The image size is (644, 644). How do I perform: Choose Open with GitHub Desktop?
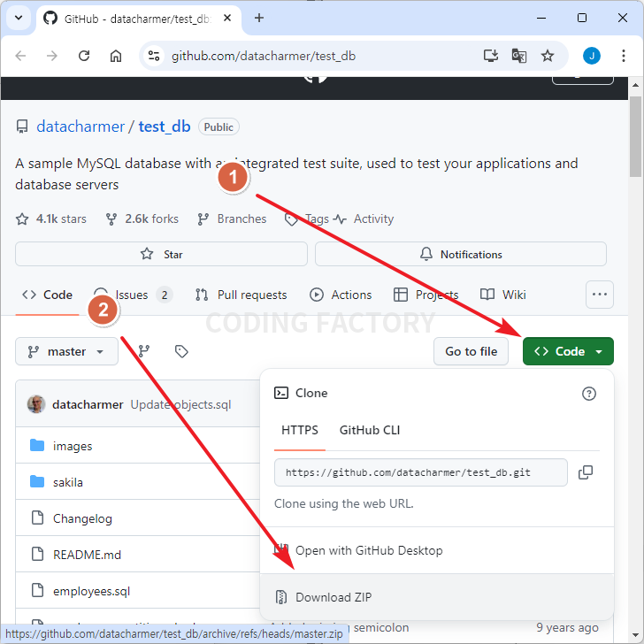pyautogui.click(x=437, y=551)
